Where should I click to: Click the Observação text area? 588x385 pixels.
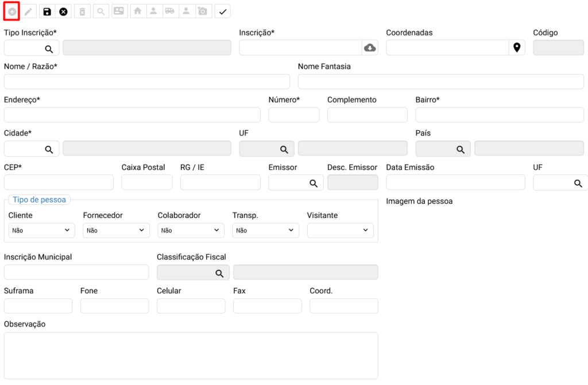click(191, 355)
